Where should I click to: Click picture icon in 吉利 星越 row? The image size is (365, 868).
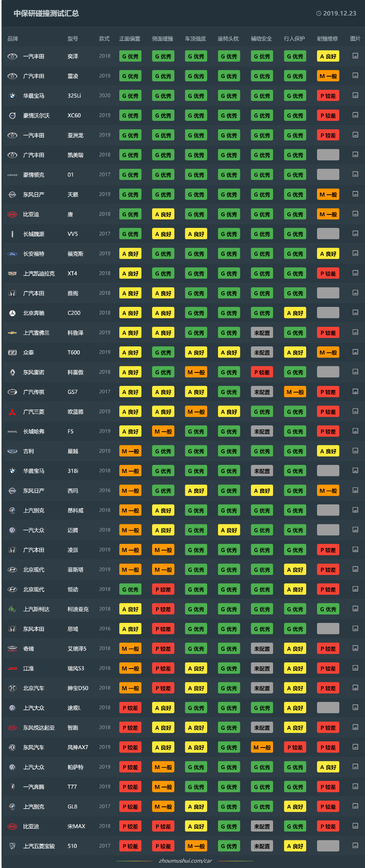pos(355,450)
